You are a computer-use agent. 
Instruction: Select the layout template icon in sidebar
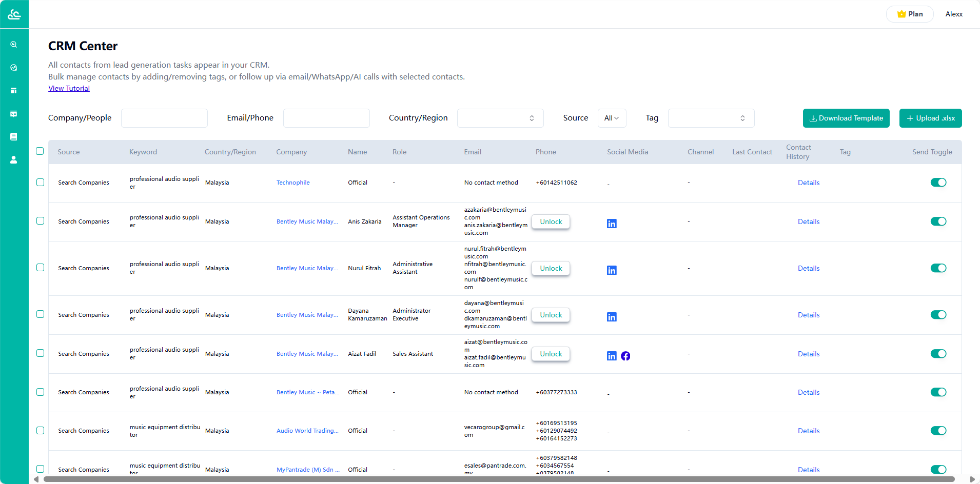(x=14, y=91)
